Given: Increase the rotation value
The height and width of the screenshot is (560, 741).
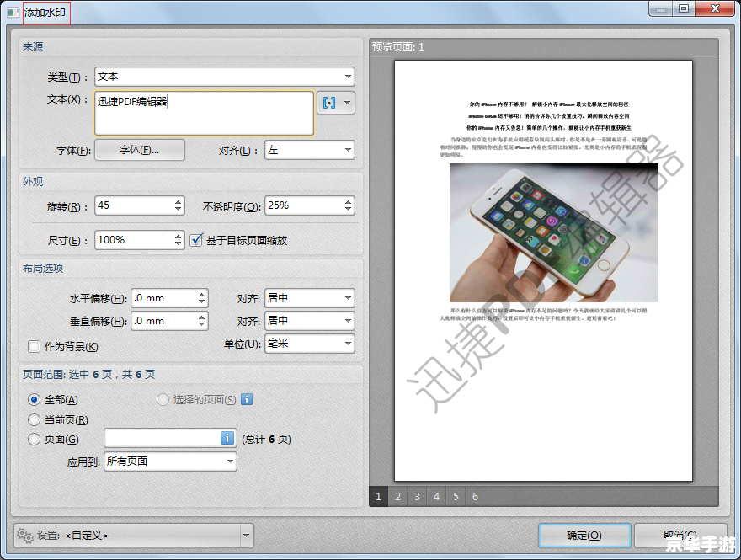Looking at the screenshot, I should (179, 202).
